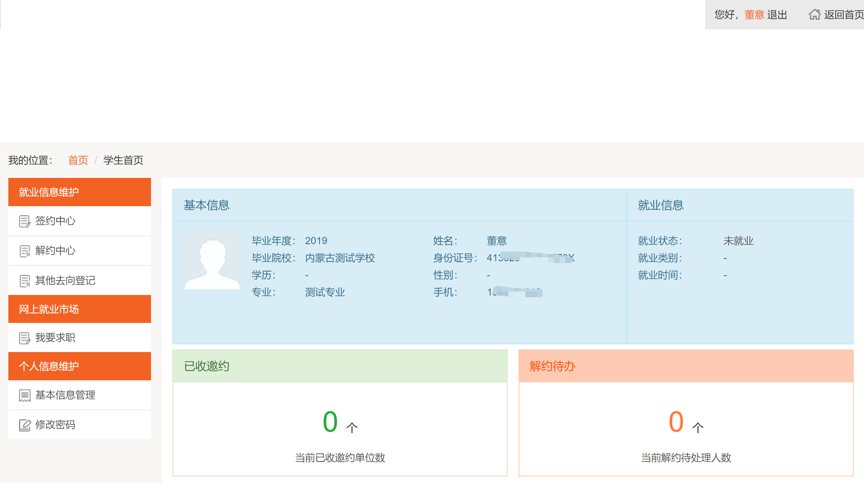Open 解约中心 from the sidebar
The height and width of the screenshot is (483, 864).
(x=55, y=251)
